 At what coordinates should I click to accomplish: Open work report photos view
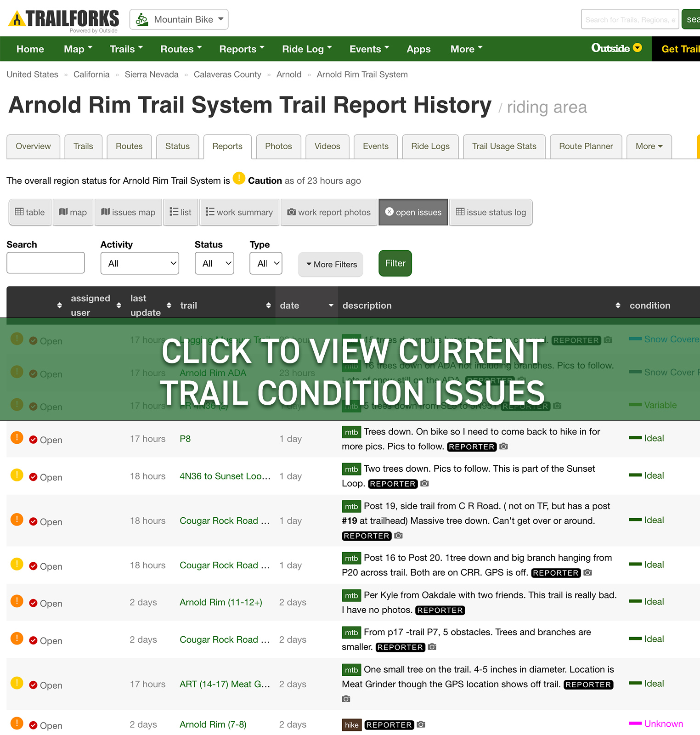329,212
